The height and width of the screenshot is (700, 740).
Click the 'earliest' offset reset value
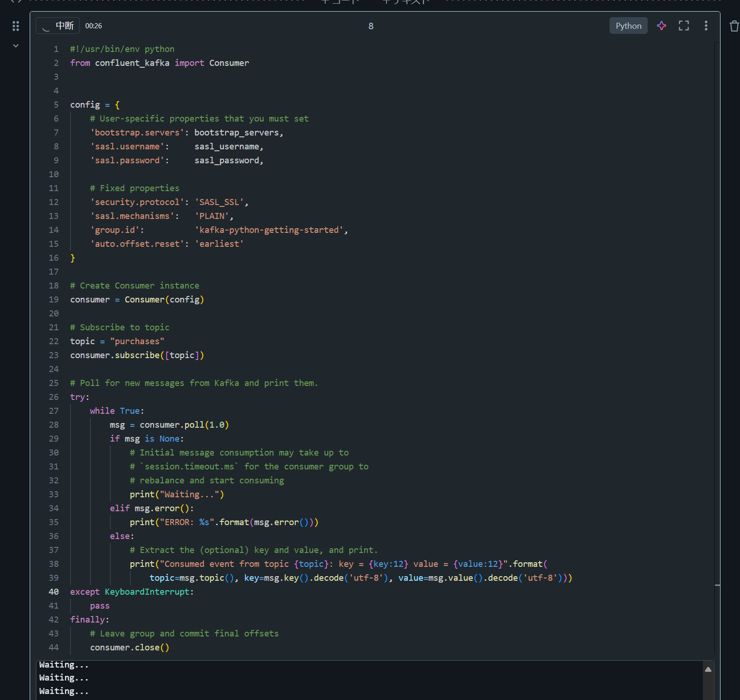219,244
